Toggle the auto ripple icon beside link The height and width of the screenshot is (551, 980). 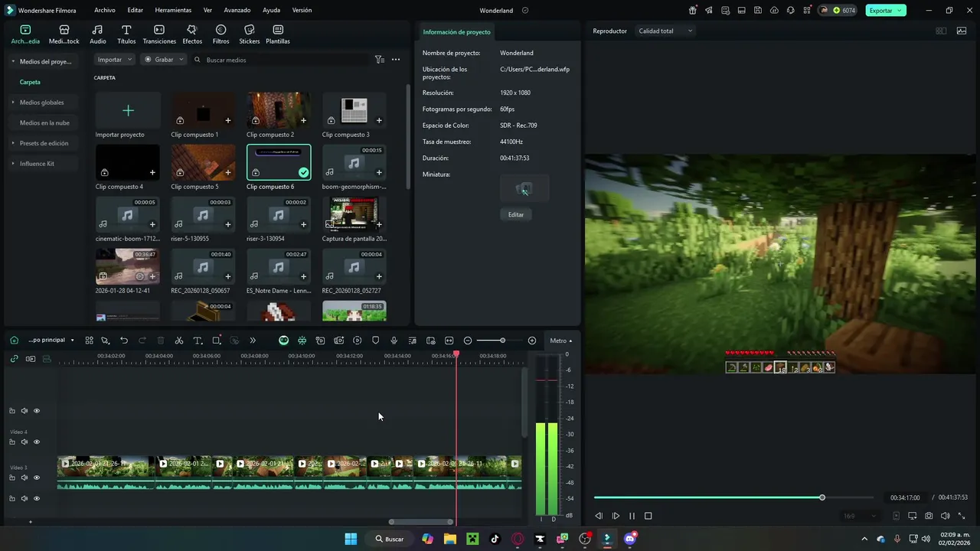(31, 358)
